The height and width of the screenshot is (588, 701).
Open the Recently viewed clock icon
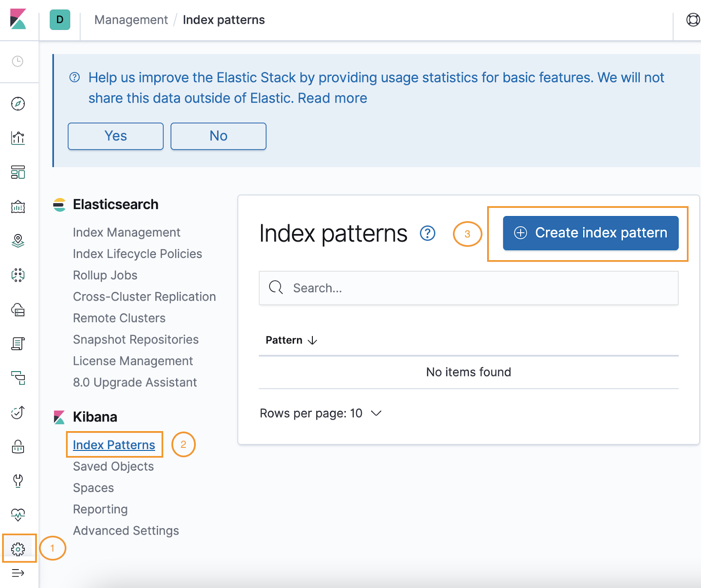click(18, 61)
